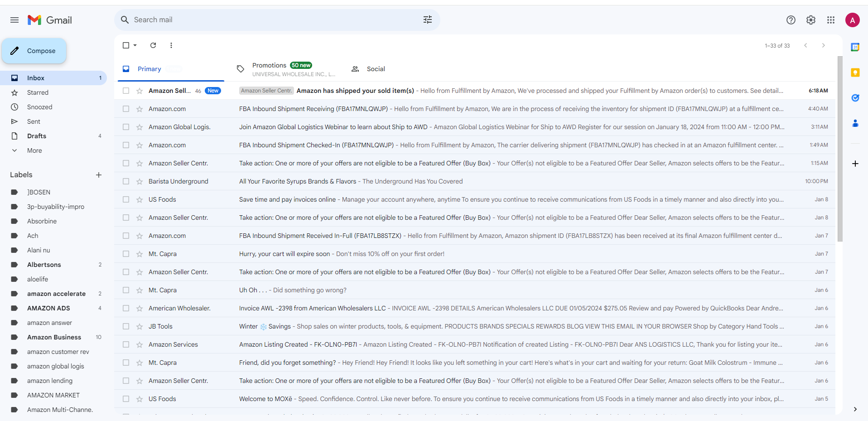Open the Amazon Business label
The width and height of the screenshot is (868, 421).
pyautogui.click(x=53, y=337)
